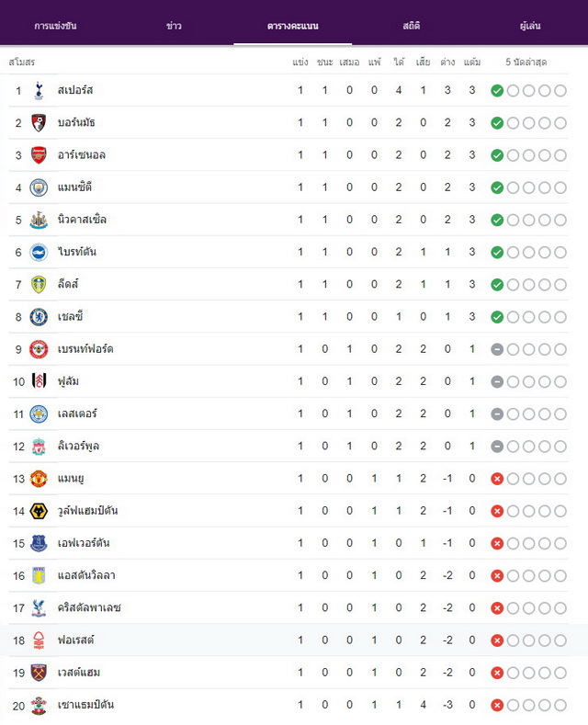Open the ข่าว news tab
588x725 pixels.
174,26
